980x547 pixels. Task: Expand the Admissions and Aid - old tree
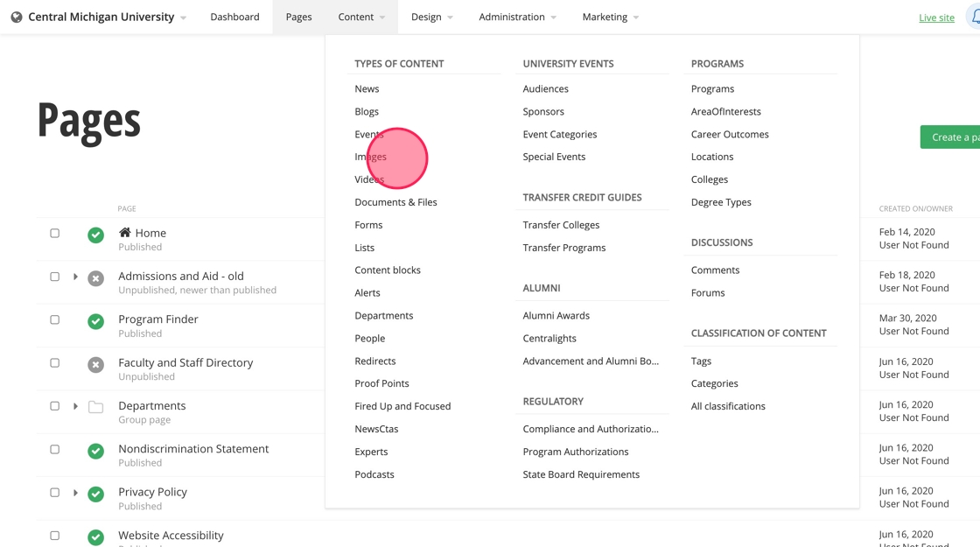click(x=75, y=277)
